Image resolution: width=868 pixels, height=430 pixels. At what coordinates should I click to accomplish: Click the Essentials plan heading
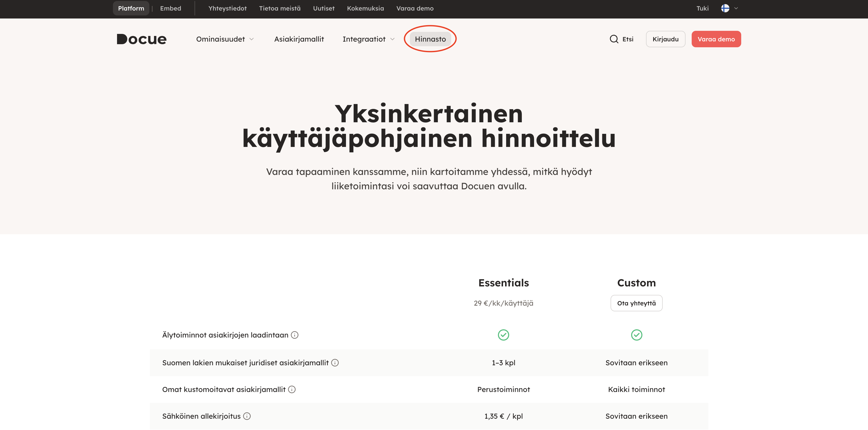[x=503, y=283]
